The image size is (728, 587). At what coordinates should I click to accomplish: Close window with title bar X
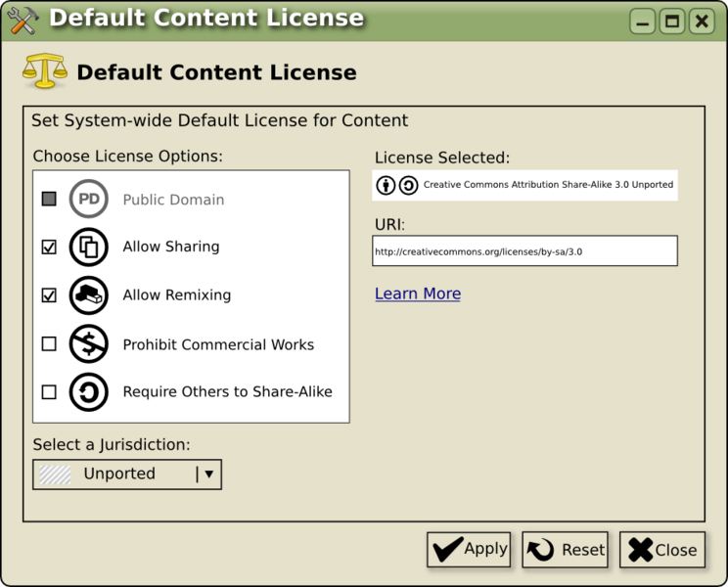(x=702, y=22)
